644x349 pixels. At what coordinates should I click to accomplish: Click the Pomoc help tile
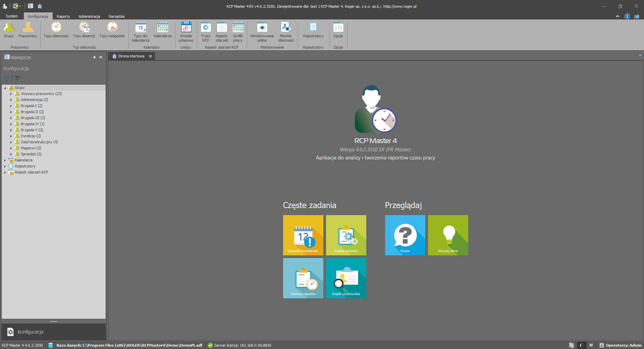[405, 235]
